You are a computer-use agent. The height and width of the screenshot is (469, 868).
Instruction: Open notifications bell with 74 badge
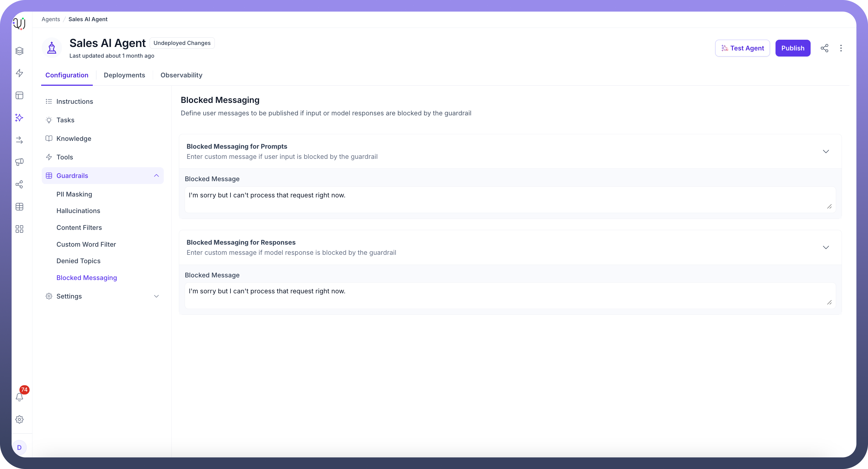19,397
